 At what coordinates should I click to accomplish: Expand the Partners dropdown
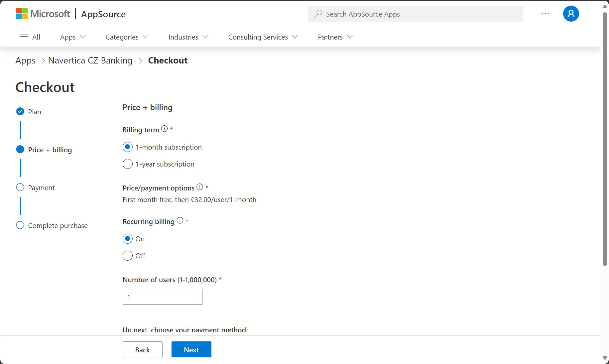(x=335, y=37)
